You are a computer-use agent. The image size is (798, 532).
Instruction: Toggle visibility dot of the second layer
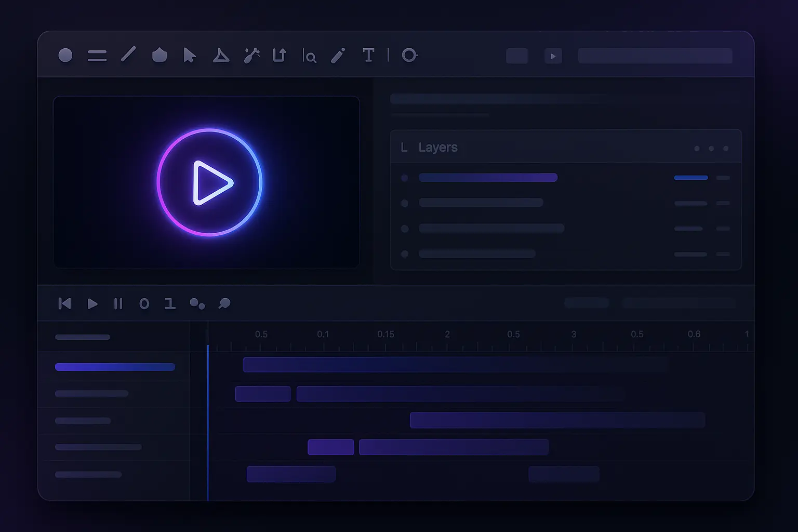tap(405, 203)
